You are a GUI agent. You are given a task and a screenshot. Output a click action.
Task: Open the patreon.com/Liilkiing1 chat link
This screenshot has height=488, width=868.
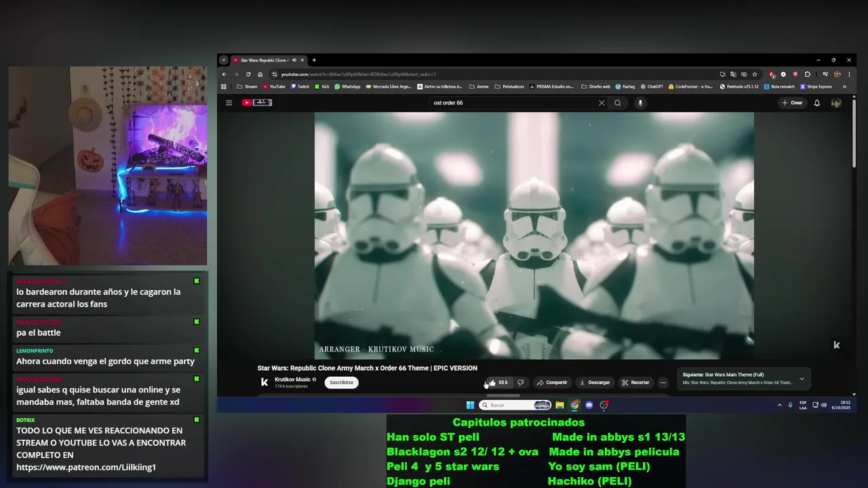coord(86,468)
